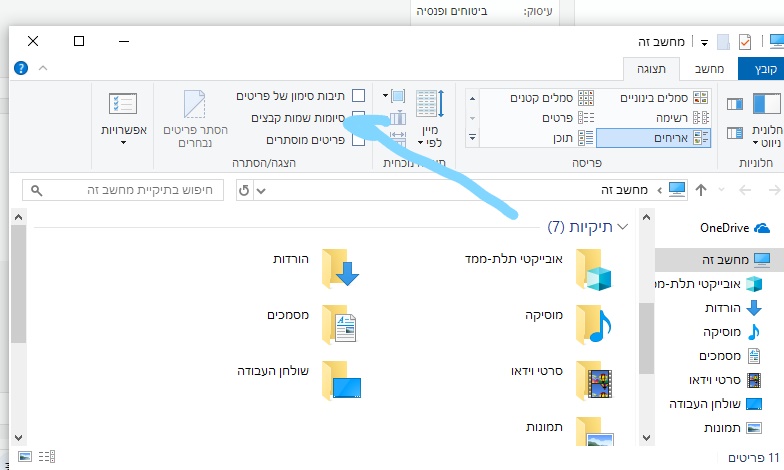Open the Help question mark icon
The height and width of the screenshot is (470, 784).
pos(21,68)
